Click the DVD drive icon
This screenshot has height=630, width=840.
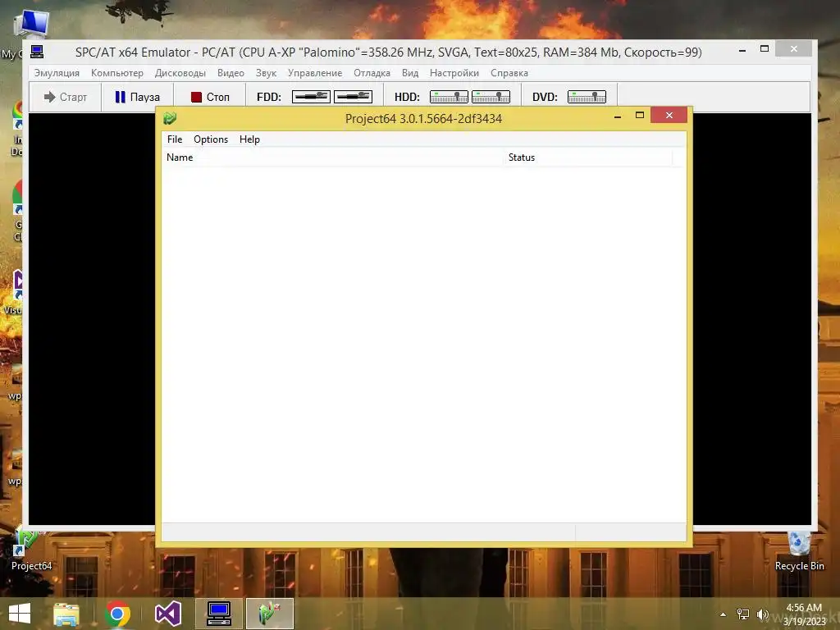[587, 97]
